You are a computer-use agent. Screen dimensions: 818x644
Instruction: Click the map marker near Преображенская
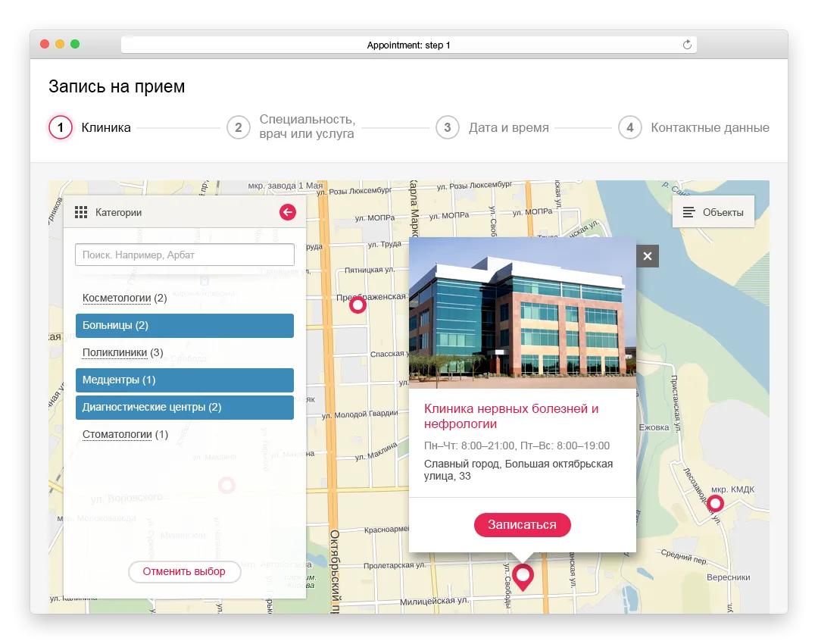(x=357, y=305)
